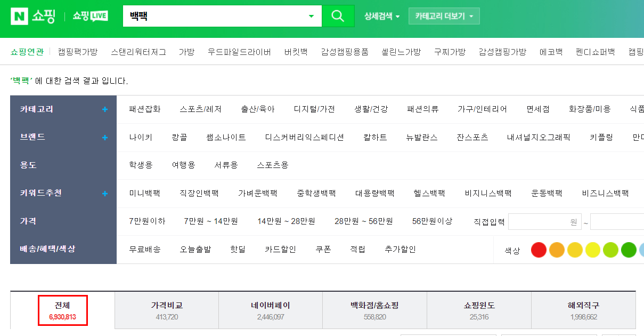Switch to the 백화점/홈쇼핑 tab
Viewport: 644px width, 336px height.
(374, 310)
